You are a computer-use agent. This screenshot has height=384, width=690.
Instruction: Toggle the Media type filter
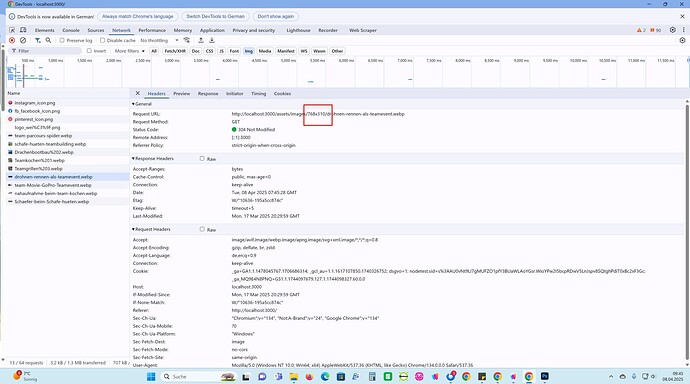pyautogui.click(x=265, y=51)
